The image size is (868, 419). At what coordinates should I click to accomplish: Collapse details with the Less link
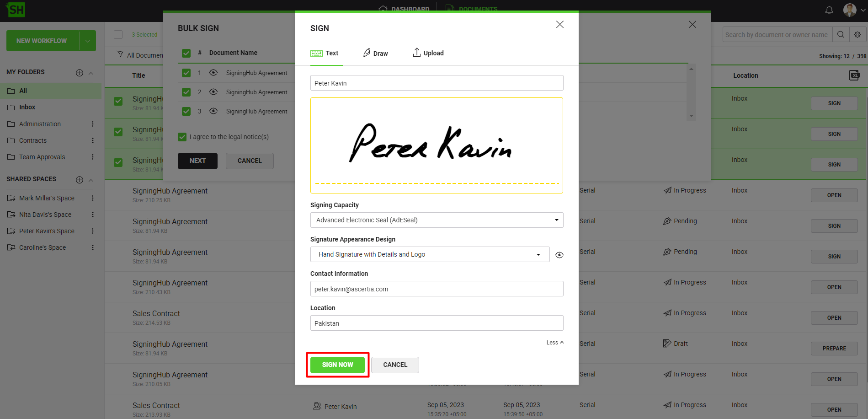click(554, 343)
